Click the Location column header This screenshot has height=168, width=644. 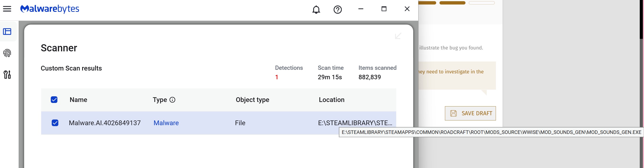click(x=332, y=100)
